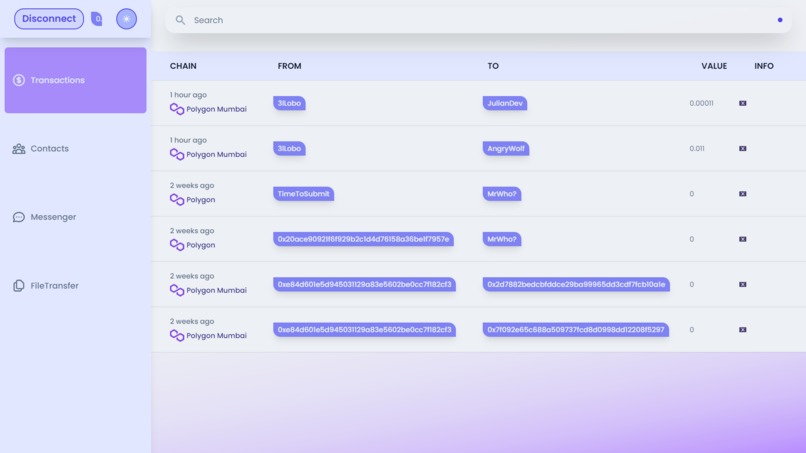Click Polygon chain icon in 0x20ace909 row
806x453 pixels.
177,245
